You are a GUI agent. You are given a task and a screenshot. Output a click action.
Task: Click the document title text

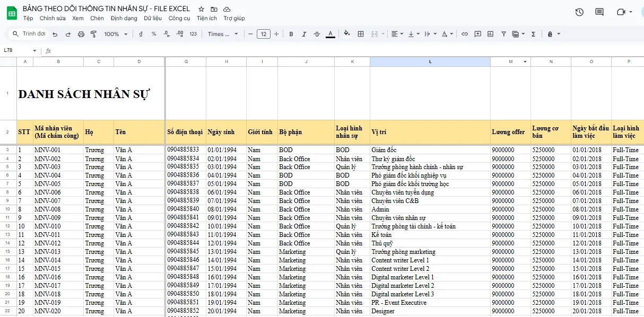(x=106, y=9)
